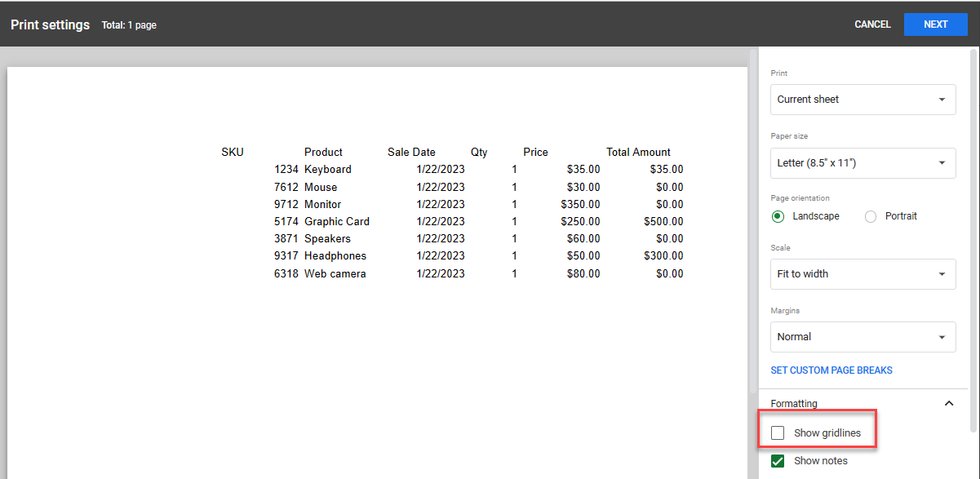
Task: Open the Margins dropdown set to Normal
Action: point(862,336)
